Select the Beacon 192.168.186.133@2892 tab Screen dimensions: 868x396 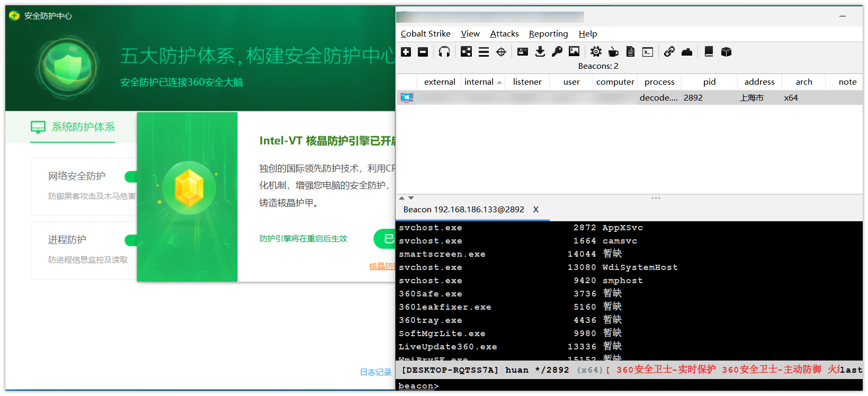tap(463, 210)
